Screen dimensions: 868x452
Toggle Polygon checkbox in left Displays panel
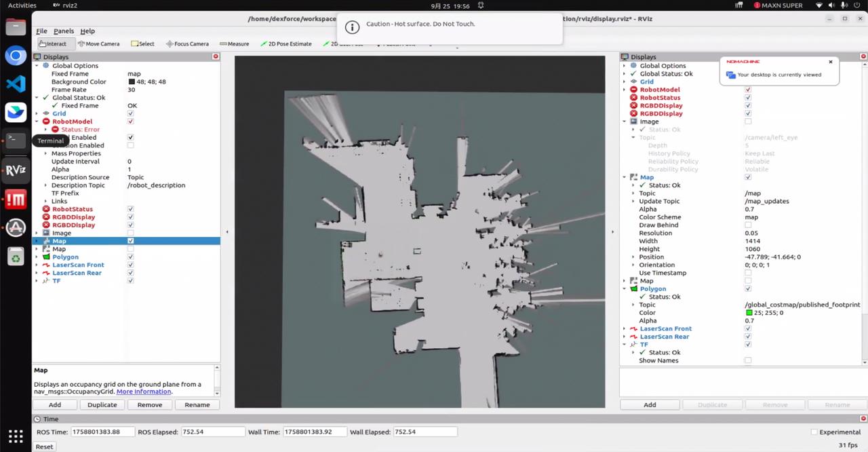coord(130,257)
